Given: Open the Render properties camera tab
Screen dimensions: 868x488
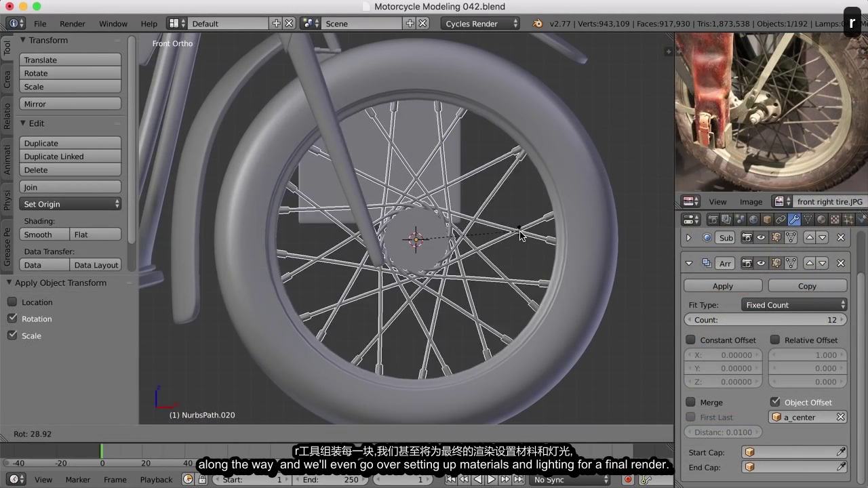Looking at the screenshot, I should click(x=713, y=220).
